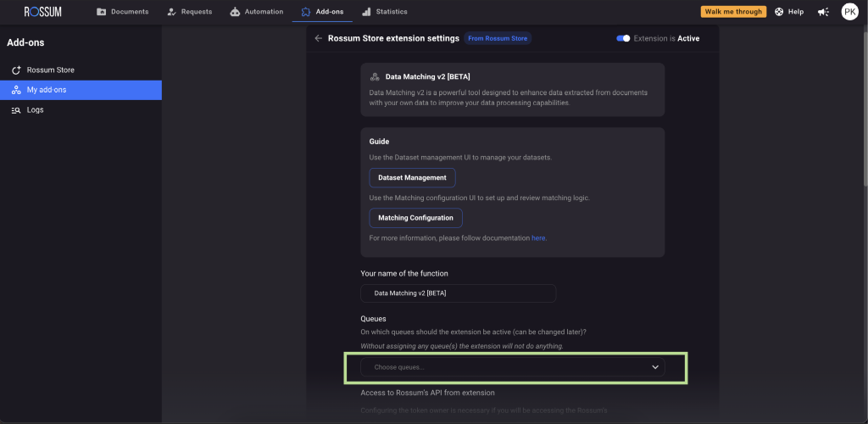The height and width of the screenshot is (424, 868).
Task: Click the Add-ons puzzle icon
Action: click(x=305, y=12)
